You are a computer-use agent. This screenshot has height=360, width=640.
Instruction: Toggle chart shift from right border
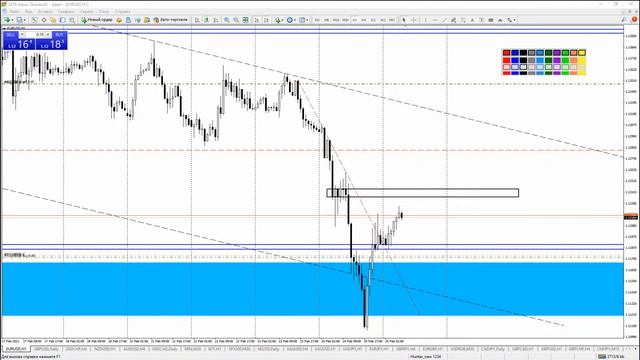(266, 20)
